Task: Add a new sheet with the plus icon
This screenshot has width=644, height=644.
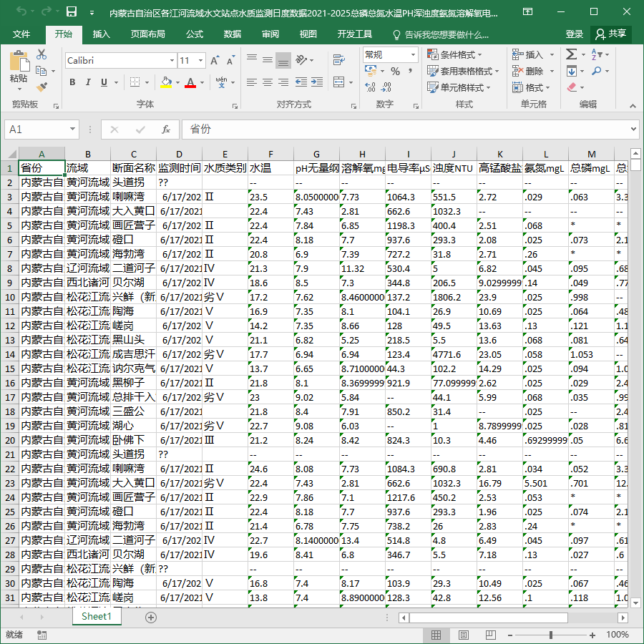Action: [x=151, y=618]
